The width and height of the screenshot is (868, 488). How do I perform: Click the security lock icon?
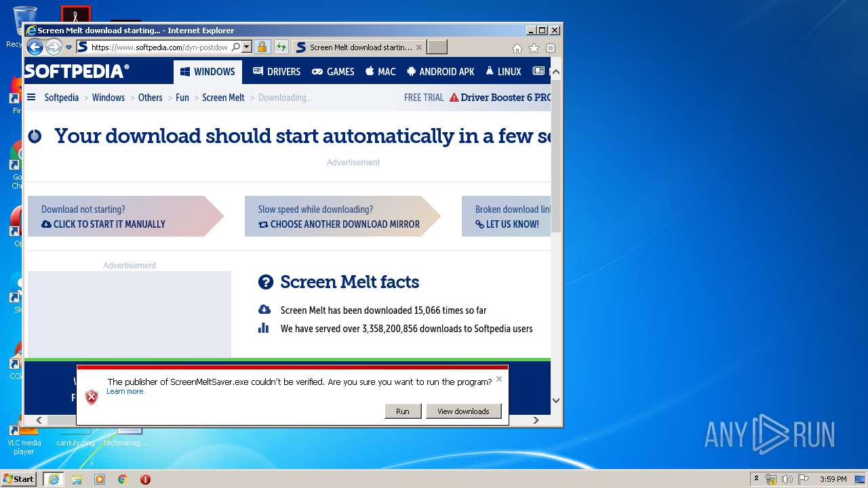(x=262, y=47)
